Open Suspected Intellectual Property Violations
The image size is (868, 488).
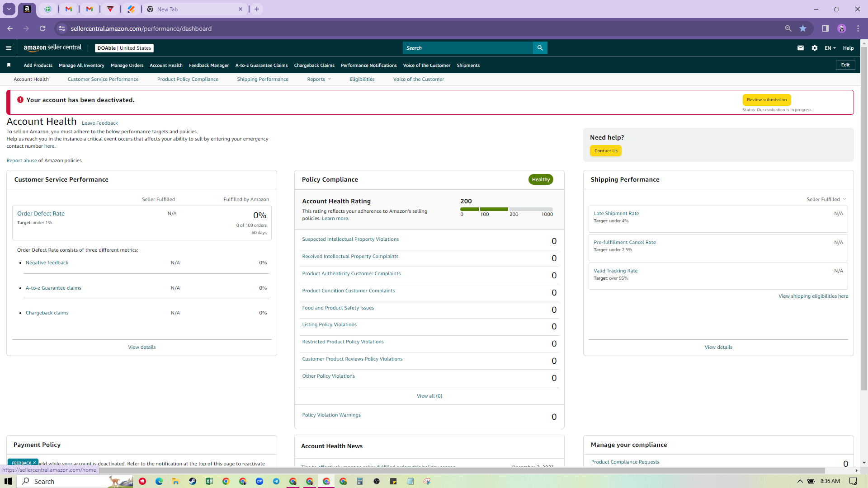coord(350,239)
